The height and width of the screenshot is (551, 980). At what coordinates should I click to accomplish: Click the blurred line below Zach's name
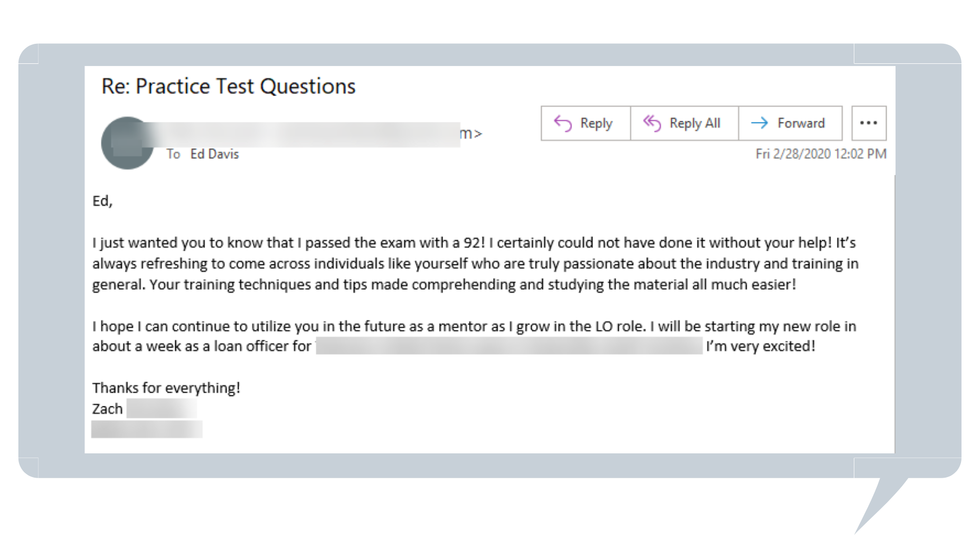(147, 430)
